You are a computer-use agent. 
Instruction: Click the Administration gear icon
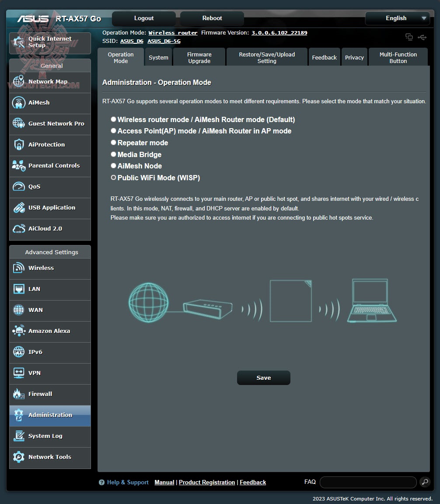click(19, 415)
